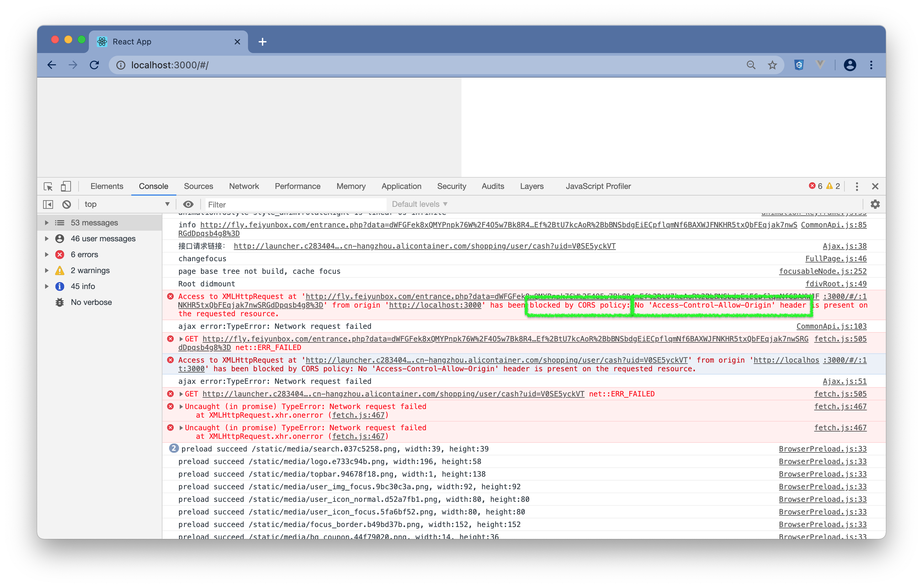The width and height of the screenshot is (923, 588).
Task: Open the FullPage.js:46 source link
Action: [x=835, y=259]
